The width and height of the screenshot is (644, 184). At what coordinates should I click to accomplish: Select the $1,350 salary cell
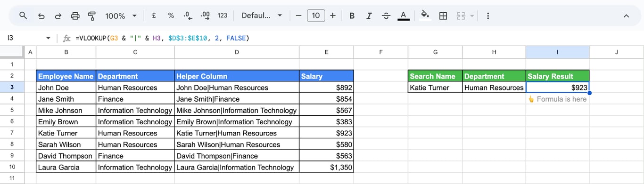click(326, 167)
